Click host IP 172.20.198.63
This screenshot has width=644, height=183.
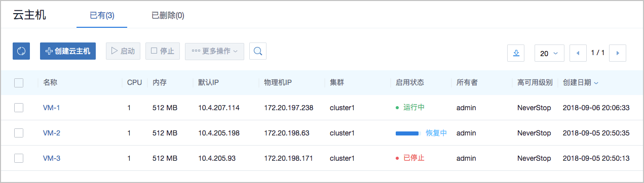pyautogui.click(x=287, y=133)
